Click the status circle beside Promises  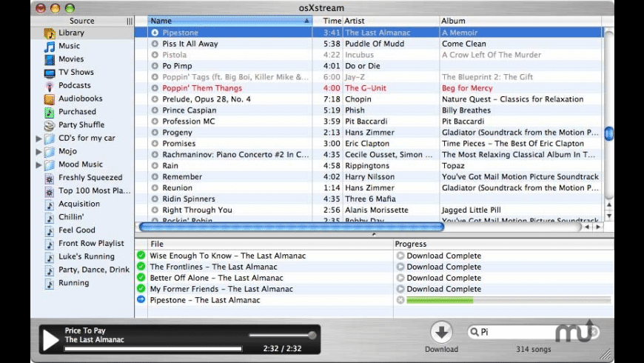pos(155,144)
